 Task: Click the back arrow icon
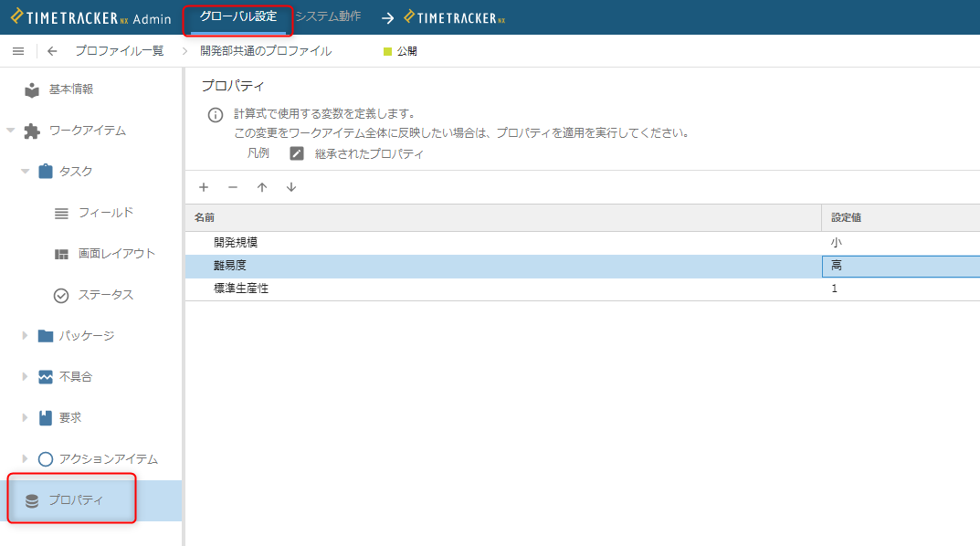(x=52, y=51)
